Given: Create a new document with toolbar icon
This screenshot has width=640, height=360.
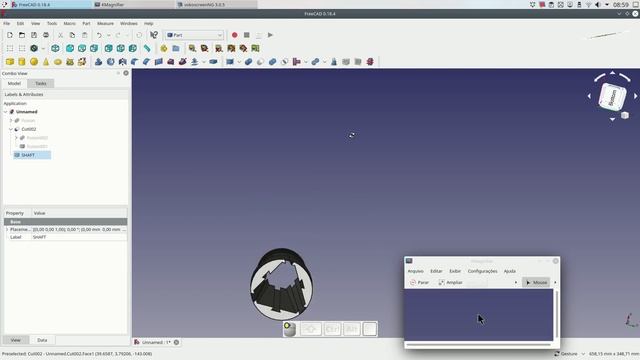Looking at the screenshot, I should pyautogui.click(x=10, y=35).
